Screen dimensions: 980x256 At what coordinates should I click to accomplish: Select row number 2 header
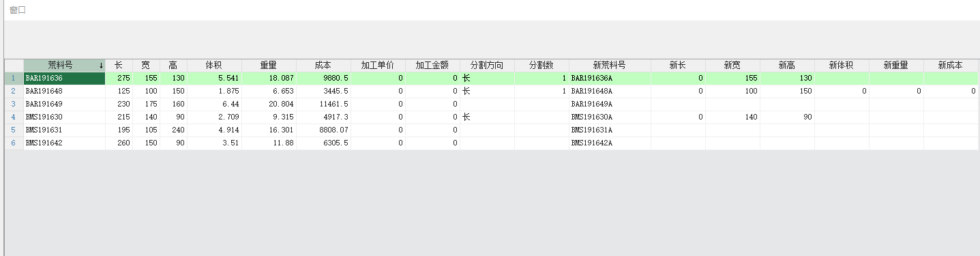point(14,91)
